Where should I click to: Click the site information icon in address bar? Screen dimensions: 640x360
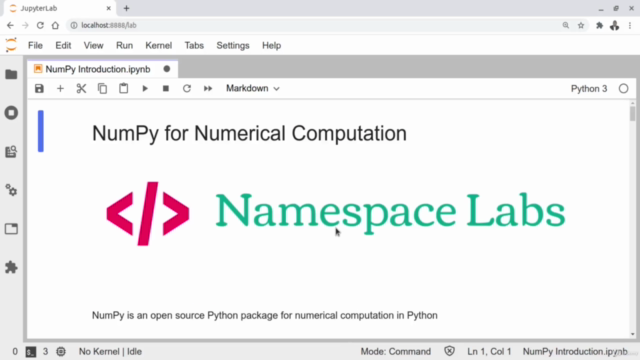(x=74, y=25)
